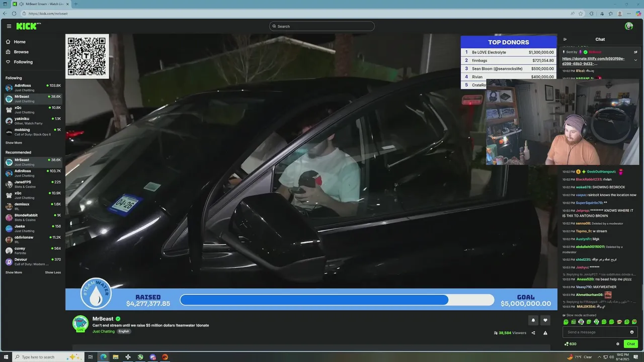Click the English language tag
644x362 pixels.
(124, 331)
